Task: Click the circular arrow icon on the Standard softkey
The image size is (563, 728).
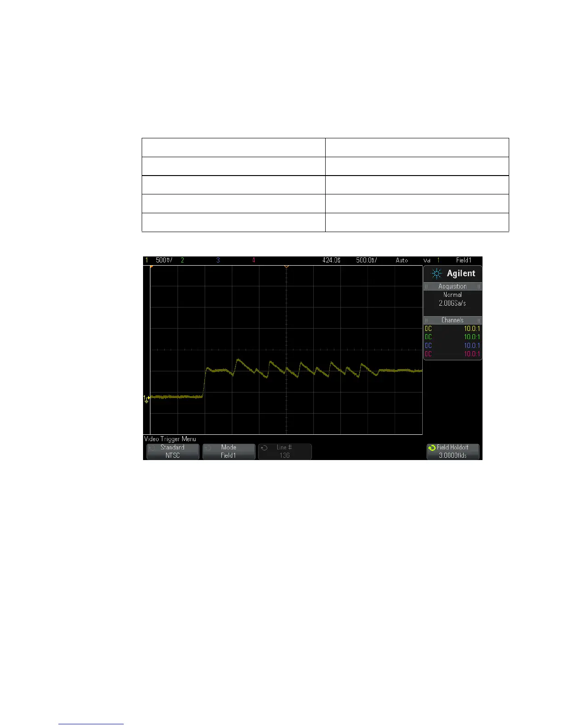Action: click(x=151, y=448)
